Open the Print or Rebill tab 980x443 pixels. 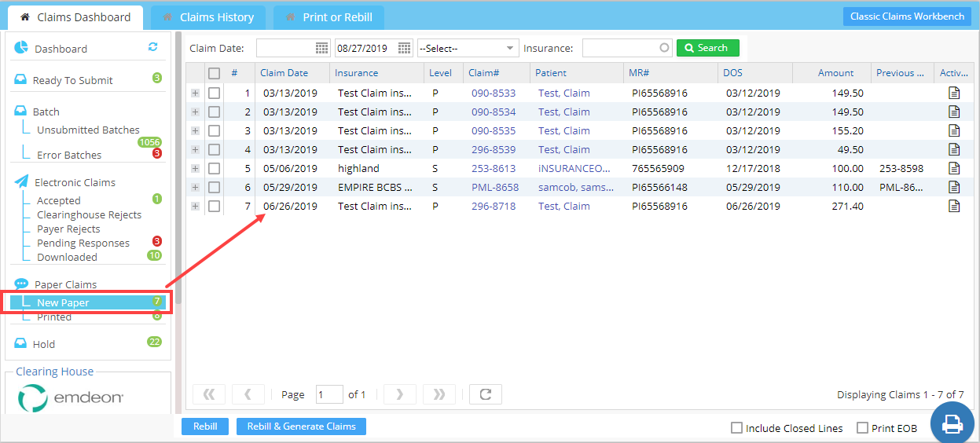[x=329, y=17]
